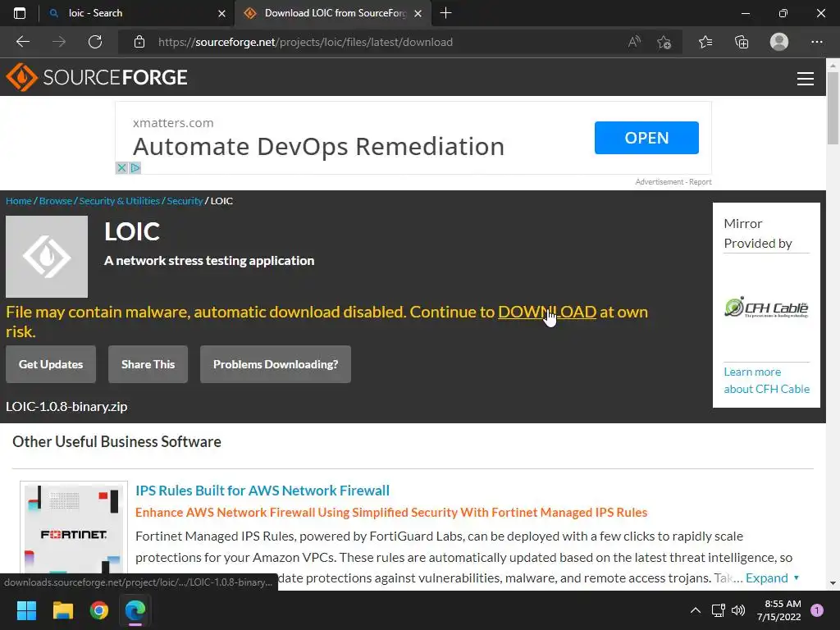Viewport: 840px width, 630px height.
Task: Open the Favorites list icon
Action: [705, 42]
